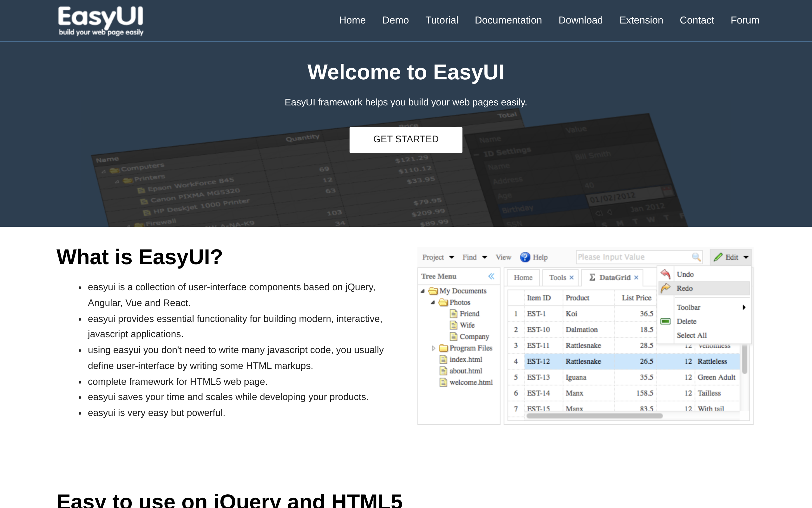812x508 pixels.
Task: Close the Tools tab with its x
Action: coord(572,277)
